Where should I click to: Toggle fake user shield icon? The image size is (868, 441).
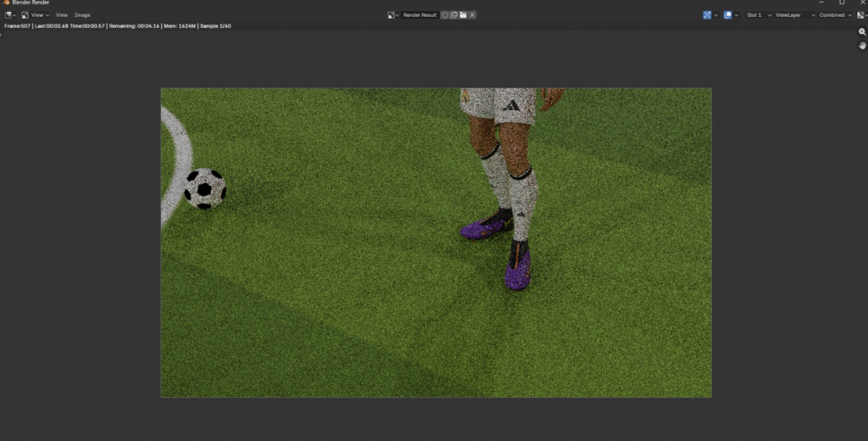444,15
